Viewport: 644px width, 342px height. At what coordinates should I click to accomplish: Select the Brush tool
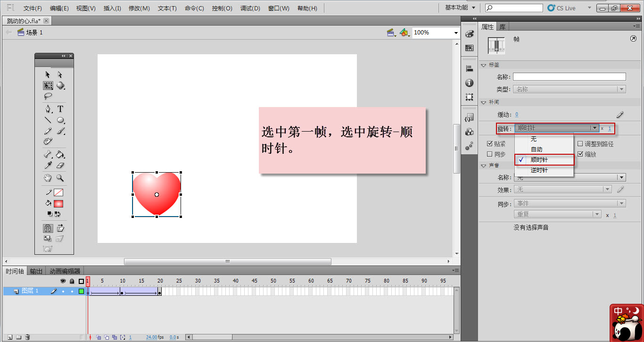pyautogui.click(x=60, y=131)
